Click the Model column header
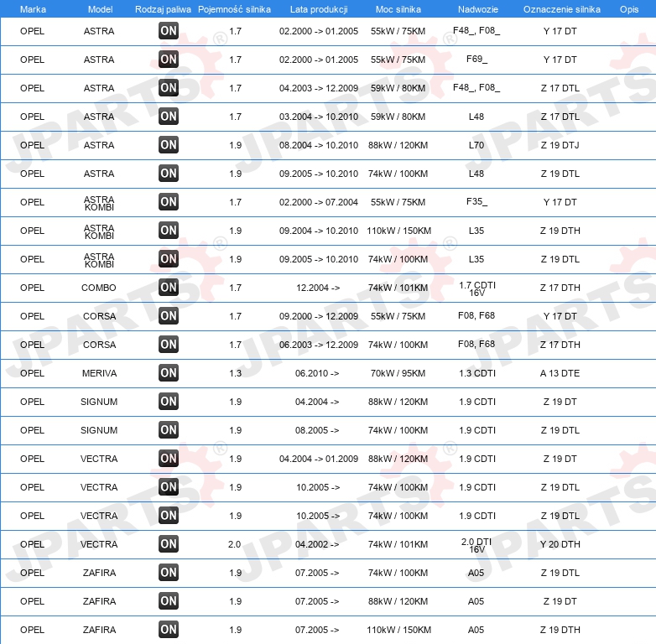Viewport: 656px width, 644px height. [x=100, y=9]
